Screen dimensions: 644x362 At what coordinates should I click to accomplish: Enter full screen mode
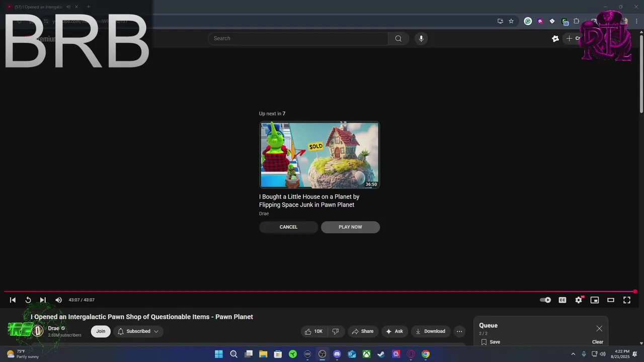point(627,300)
